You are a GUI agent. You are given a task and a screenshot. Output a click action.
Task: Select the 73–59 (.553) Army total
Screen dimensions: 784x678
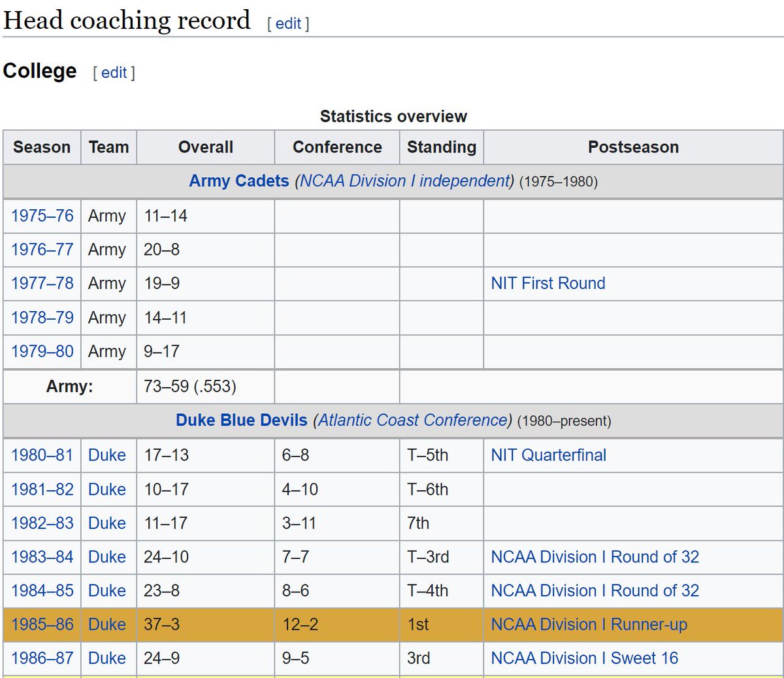pos(206,386)
